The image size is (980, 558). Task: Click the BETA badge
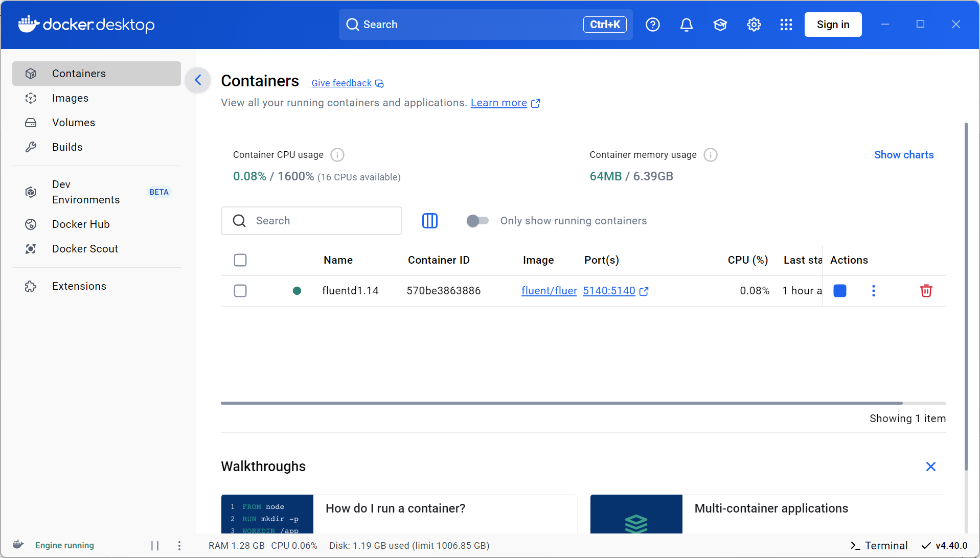(159, 192)
